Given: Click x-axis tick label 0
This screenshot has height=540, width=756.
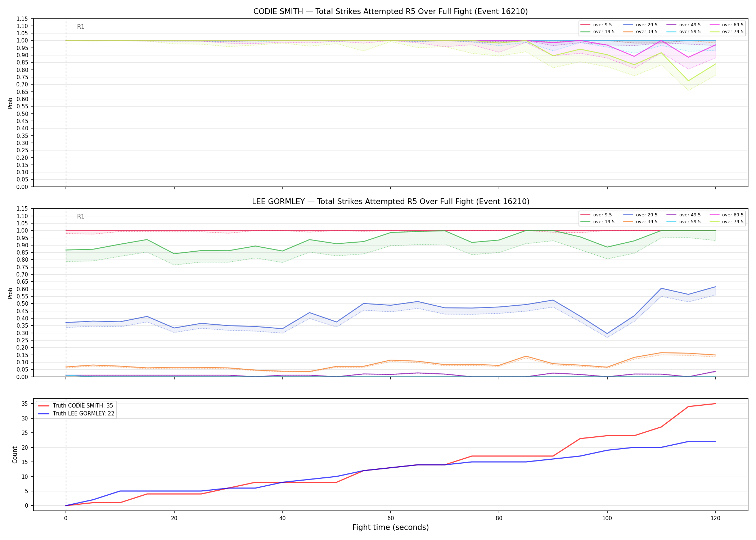Looking at the screenshot, I should coord(66,518).
